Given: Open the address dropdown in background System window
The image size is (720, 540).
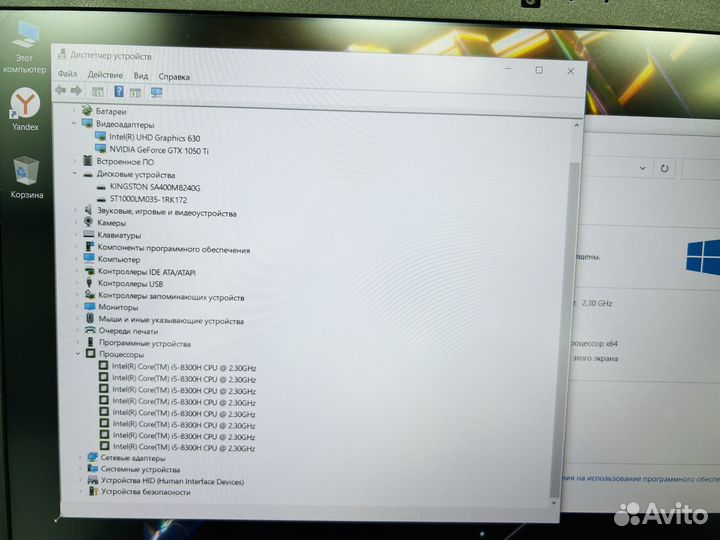Looking at the screenshot, I should click(x=642, y=168).
